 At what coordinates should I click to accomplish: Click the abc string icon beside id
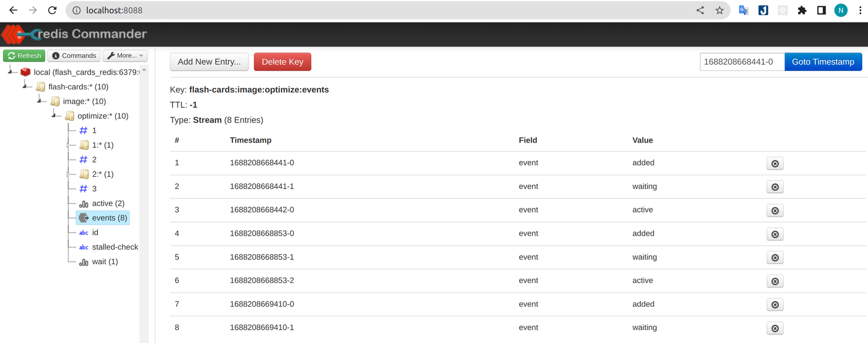pyautogui.click(x=84, y=233)
